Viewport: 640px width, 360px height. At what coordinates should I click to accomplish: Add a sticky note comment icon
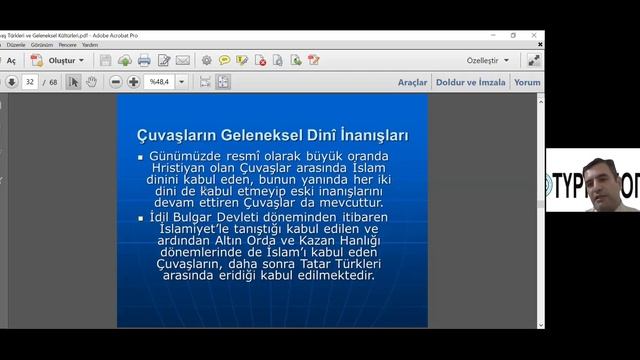coord(224,60)
